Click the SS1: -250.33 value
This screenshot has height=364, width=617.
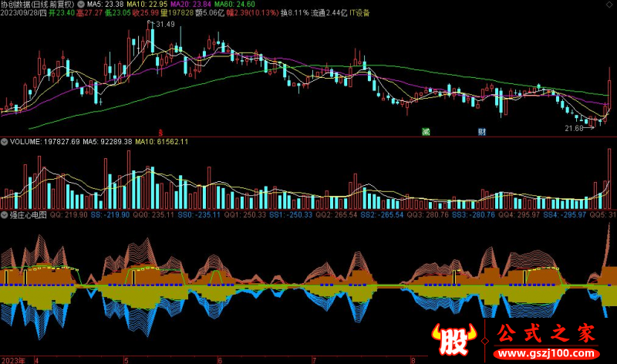tap(291, 215)
